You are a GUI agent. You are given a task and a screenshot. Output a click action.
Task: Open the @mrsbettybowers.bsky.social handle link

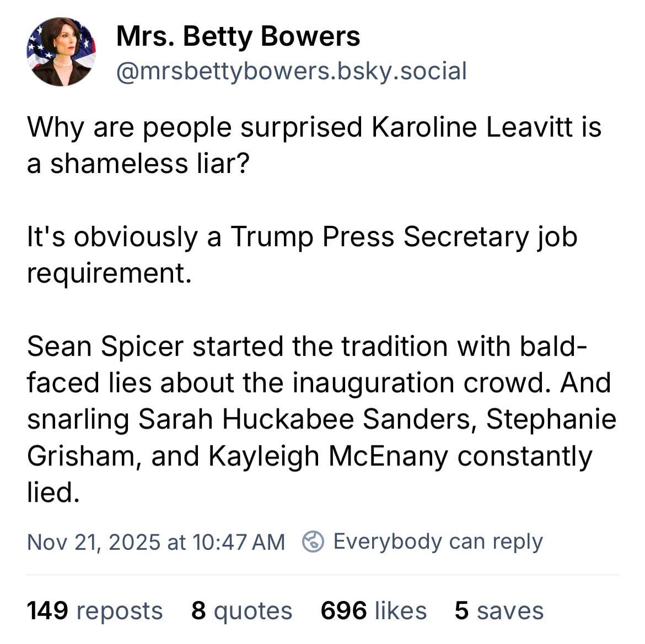[x=291, y=71]
